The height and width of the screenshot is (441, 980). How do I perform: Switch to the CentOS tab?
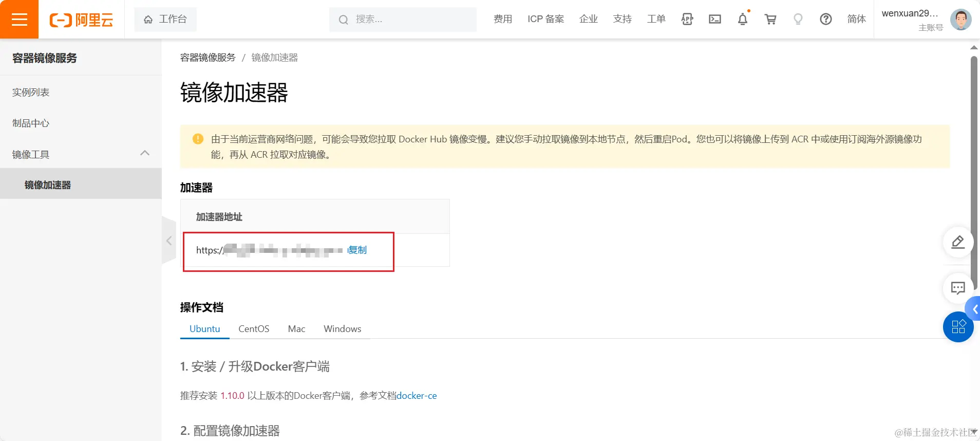(254, 329)
